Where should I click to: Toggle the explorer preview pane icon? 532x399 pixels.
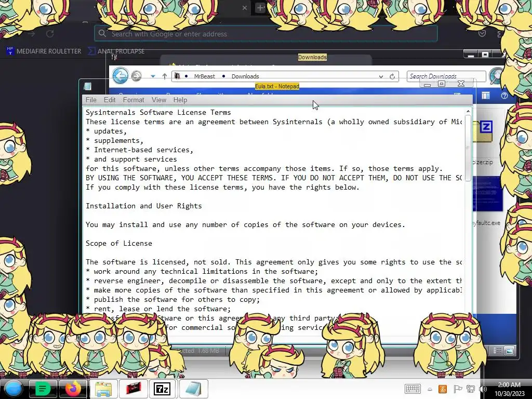pos(486,96)
